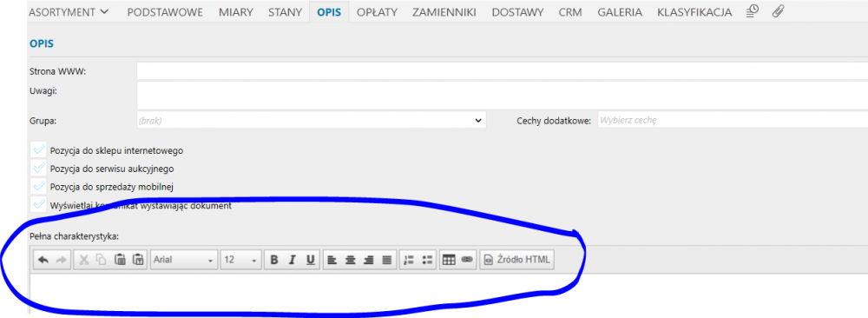Toggle Pozycja do sklepu internetowego checkbox
The image size is (868, 318).
click(39, 149)
